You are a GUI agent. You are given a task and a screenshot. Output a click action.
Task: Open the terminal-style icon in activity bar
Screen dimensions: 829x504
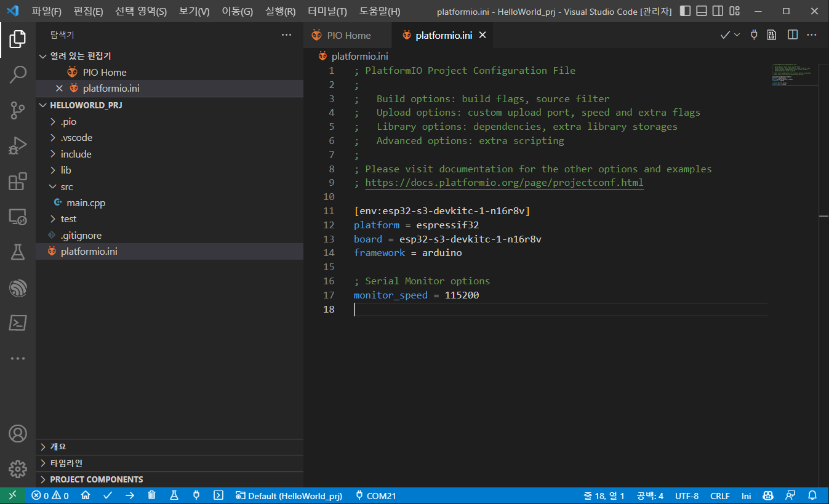point(18,322)
